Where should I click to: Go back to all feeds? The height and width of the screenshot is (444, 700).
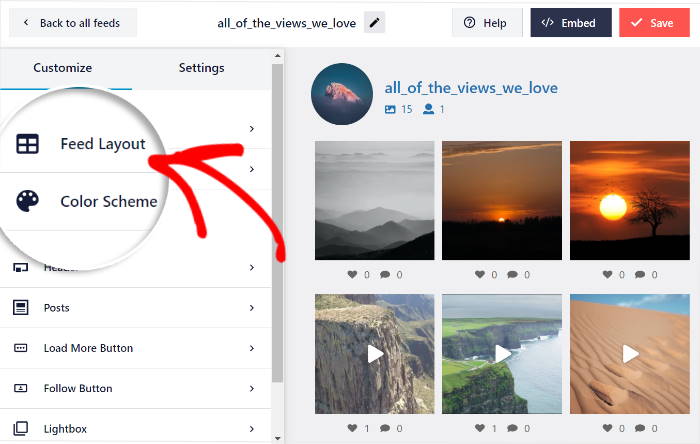(73, 23)
